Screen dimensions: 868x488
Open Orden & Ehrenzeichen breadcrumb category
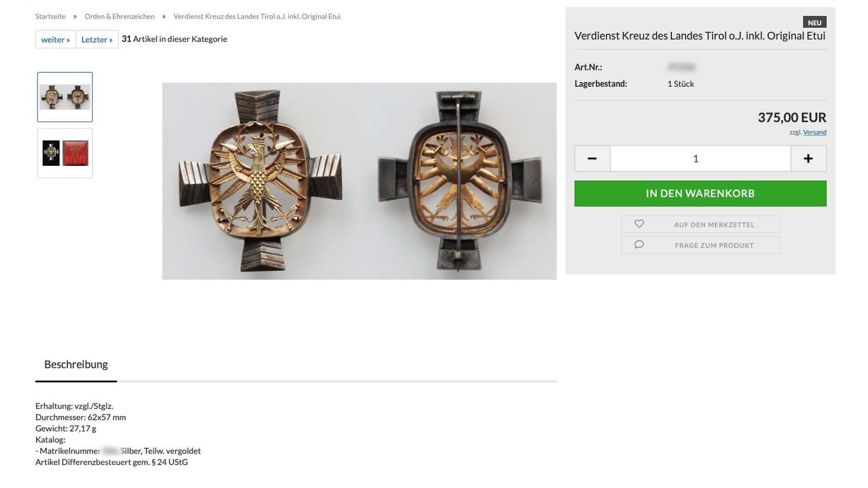tap(119, 16)
